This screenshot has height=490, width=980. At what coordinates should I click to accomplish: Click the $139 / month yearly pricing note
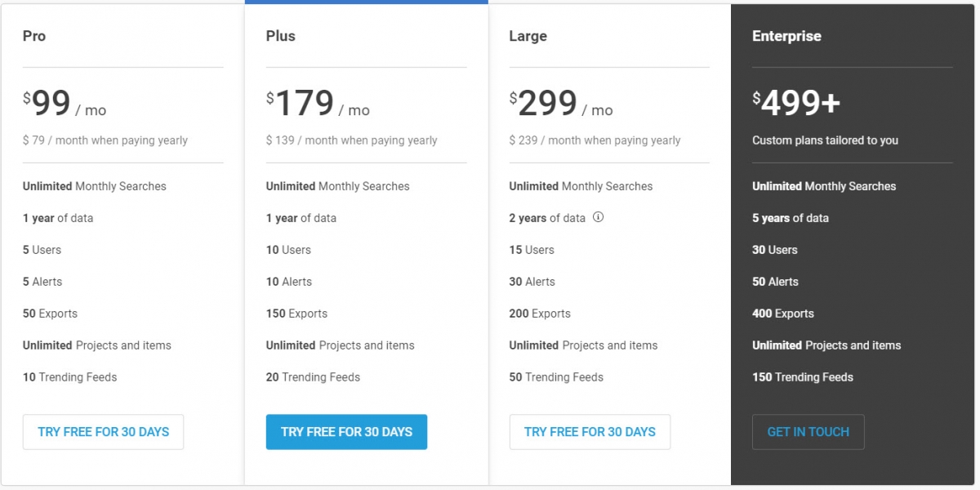[x=351, y=140]
